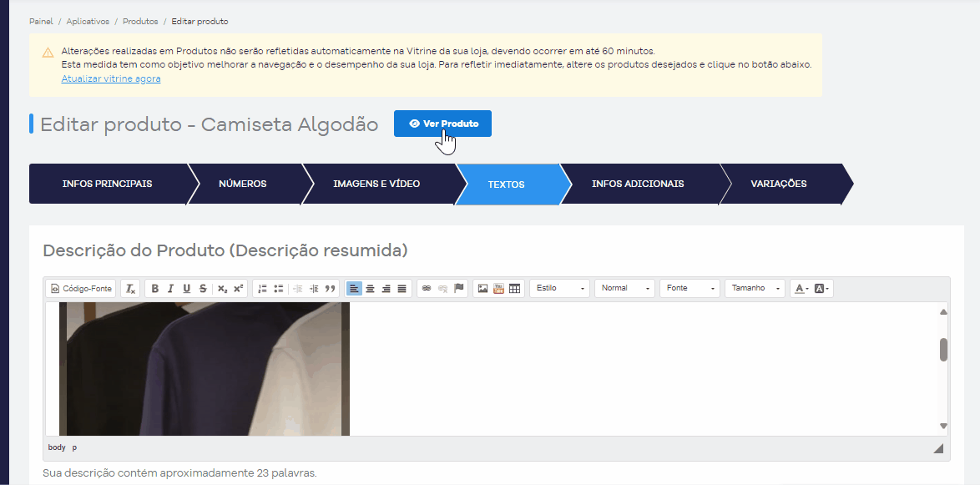Embed a YouTube video
The width and height of the screenshot is (980, 485).
point(498,289)
